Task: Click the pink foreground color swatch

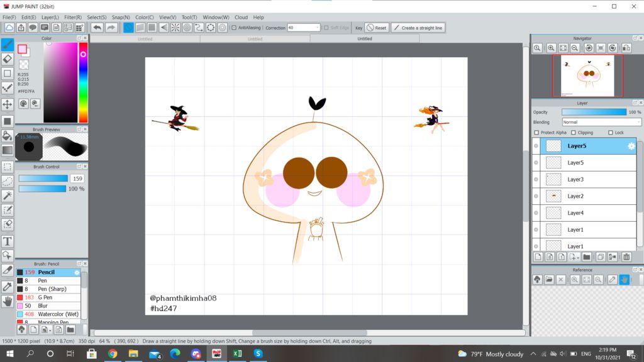Action: [22, 49]
